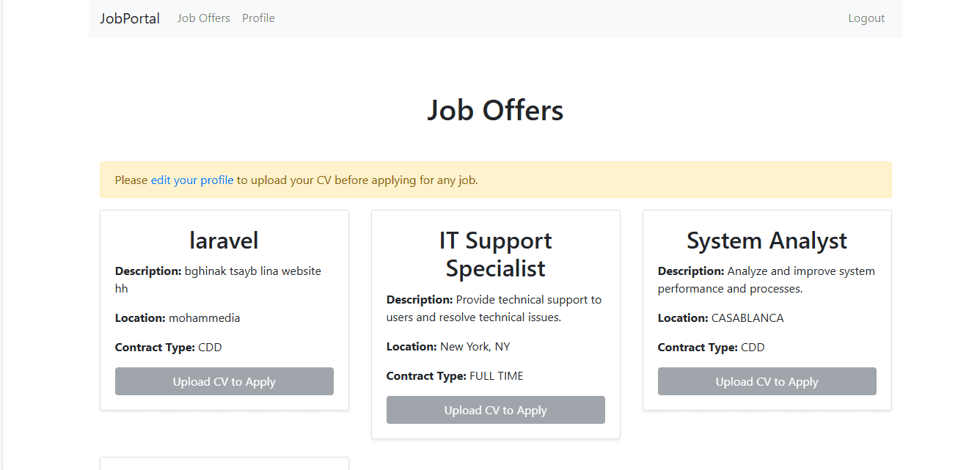Click the JobPortal brand logo
This screenshot has width=980, height=470.
click(x=130, y=18)
